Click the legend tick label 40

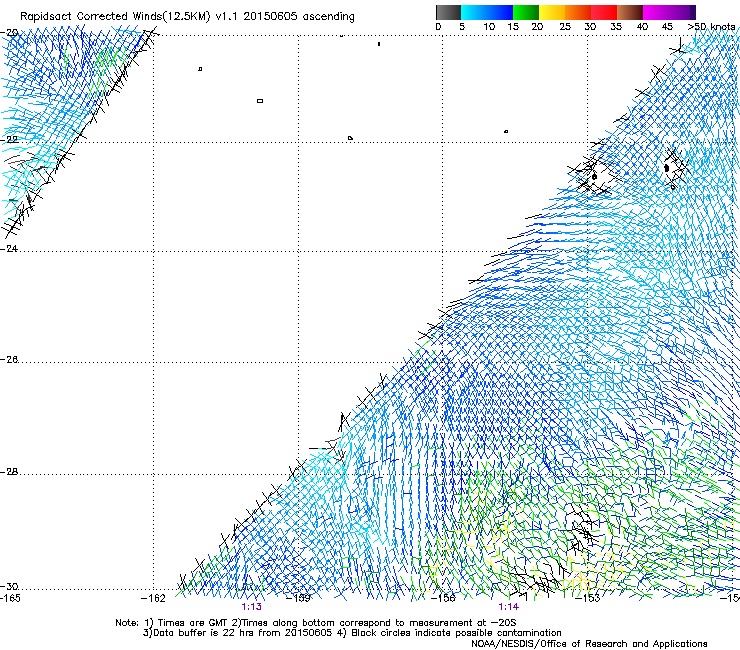click(x=642, y=26)
